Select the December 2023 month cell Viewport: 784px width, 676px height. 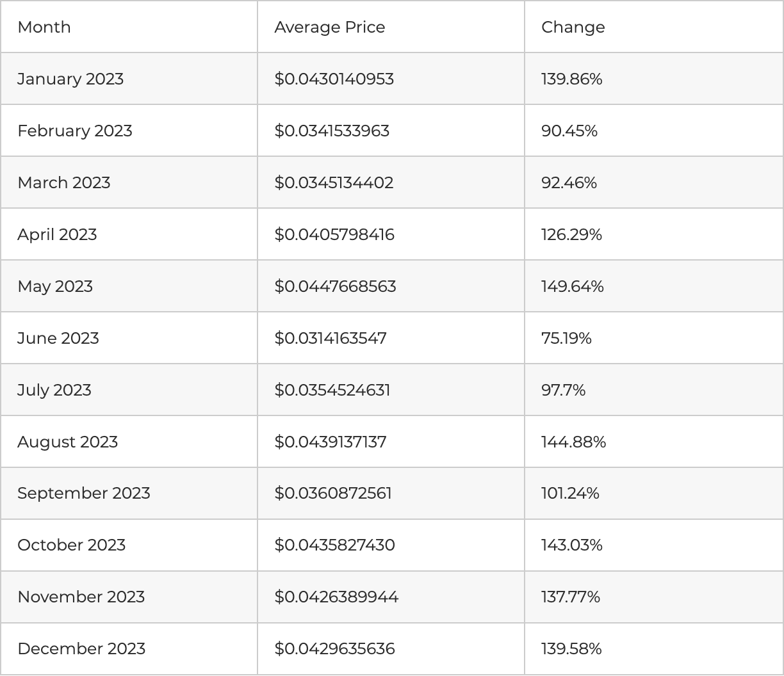click(81, 648)
